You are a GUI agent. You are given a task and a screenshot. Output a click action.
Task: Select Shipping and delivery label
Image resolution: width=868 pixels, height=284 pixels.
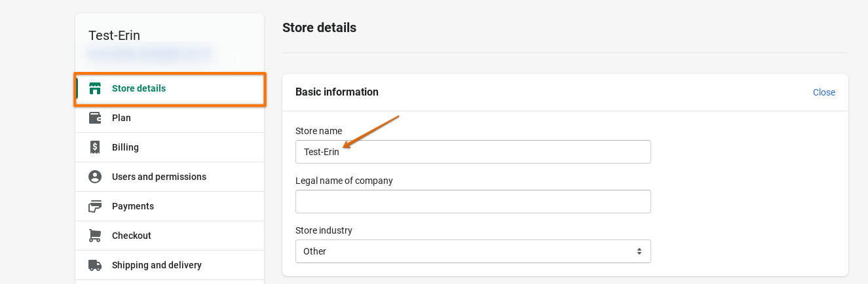click(157, 265)
